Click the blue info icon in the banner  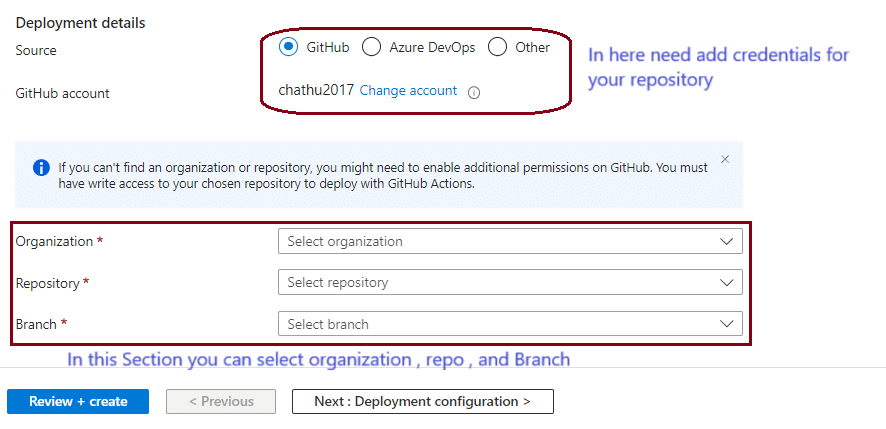click(x=41, y=167)
